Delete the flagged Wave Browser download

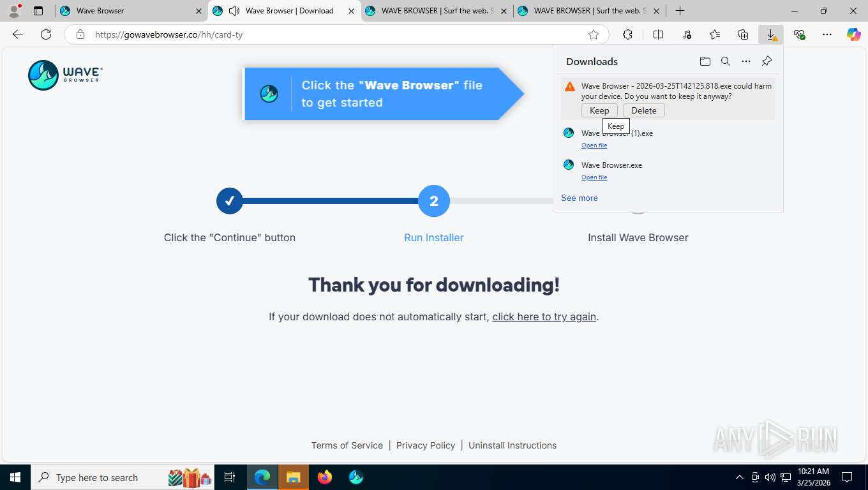coord(643,110)
